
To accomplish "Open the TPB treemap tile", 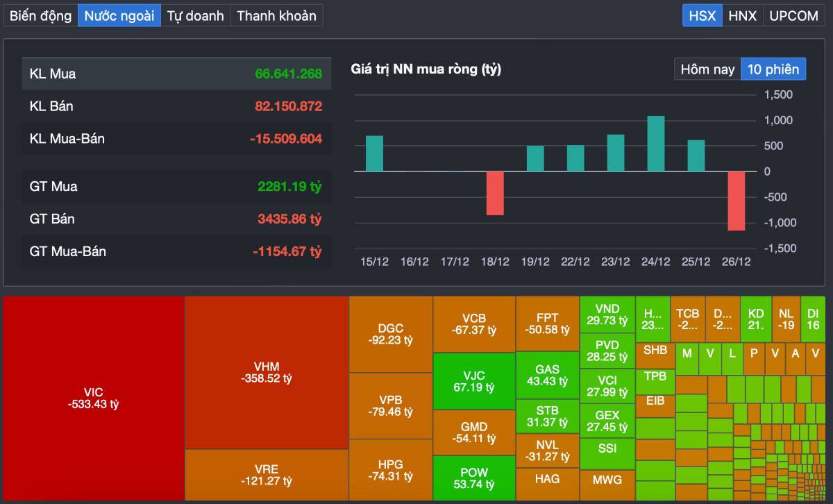I will 655,380.
